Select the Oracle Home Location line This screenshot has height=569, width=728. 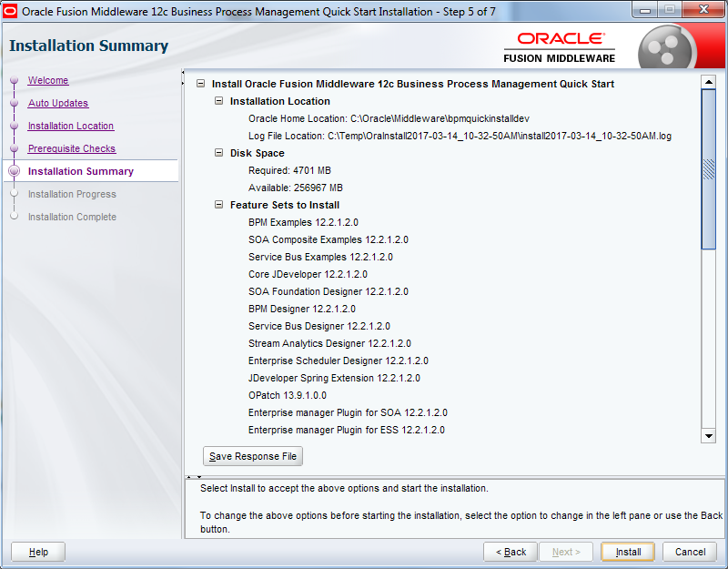389,118
